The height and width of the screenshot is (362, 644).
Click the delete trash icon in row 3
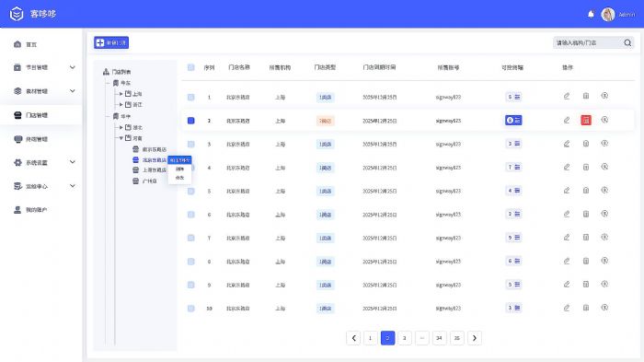tap(586, 143)
